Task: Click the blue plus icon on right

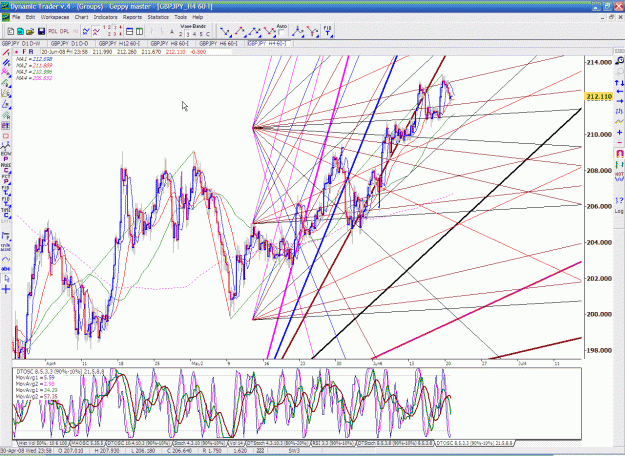Action: (x=619, y=132)
